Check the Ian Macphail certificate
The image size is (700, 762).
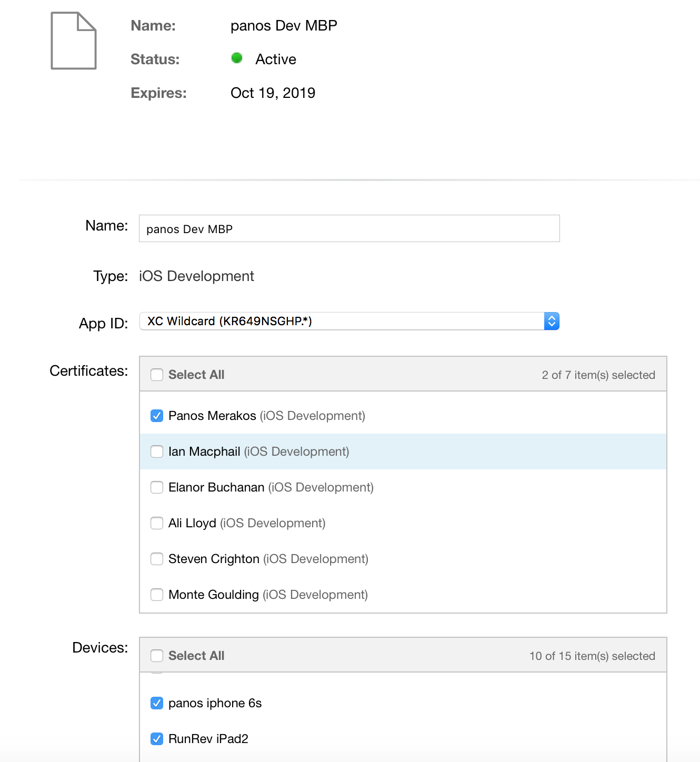[x=157, y=452]
